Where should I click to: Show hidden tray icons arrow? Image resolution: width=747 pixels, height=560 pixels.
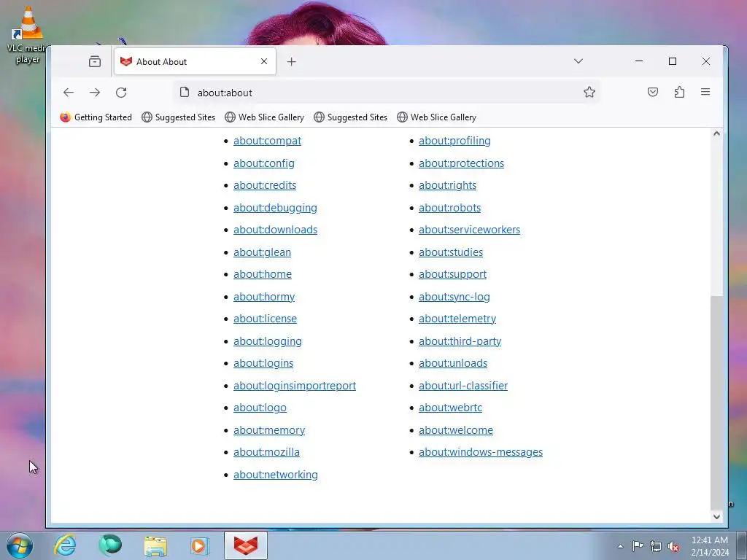pyautogui.click(x=620, y=546)
